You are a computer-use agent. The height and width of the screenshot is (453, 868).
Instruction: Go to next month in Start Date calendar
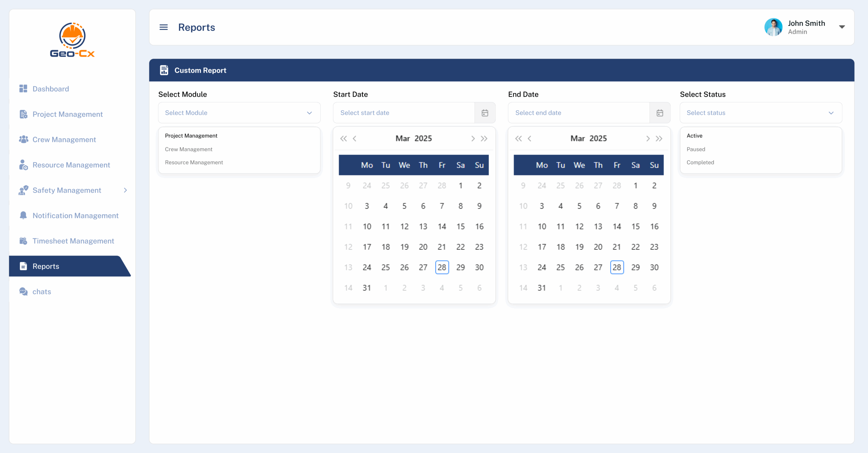pos(473,138)
